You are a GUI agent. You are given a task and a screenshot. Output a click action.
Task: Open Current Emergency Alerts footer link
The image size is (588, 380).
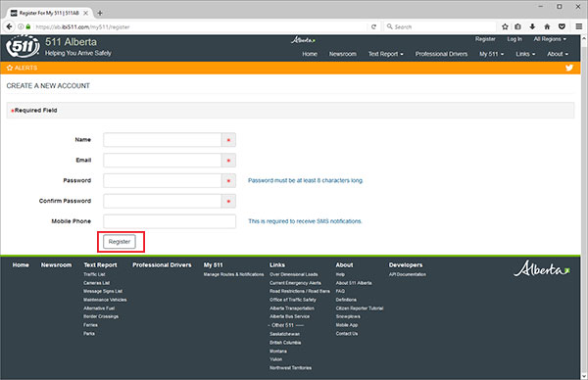pyautogui.click(x=295, y=283)
